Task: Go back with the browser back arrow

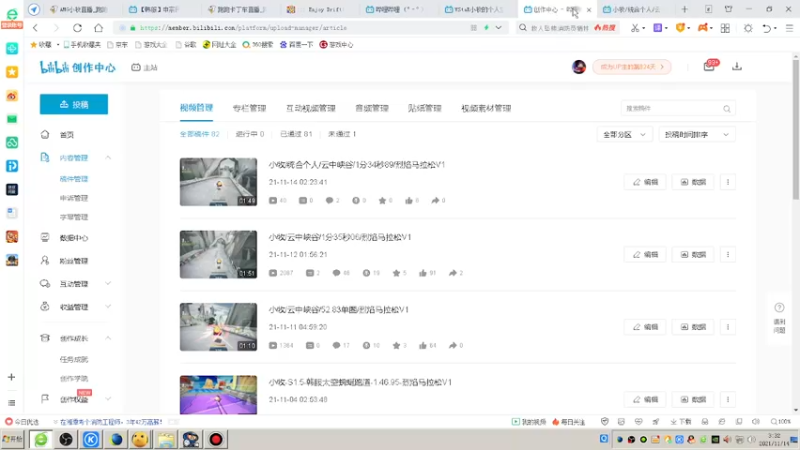Action: [35, 28]
